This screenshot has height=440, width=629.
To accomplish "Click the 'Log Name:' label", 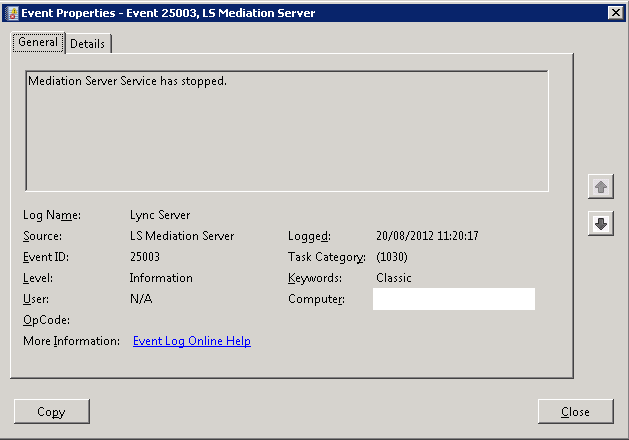I will click(52, 215).
